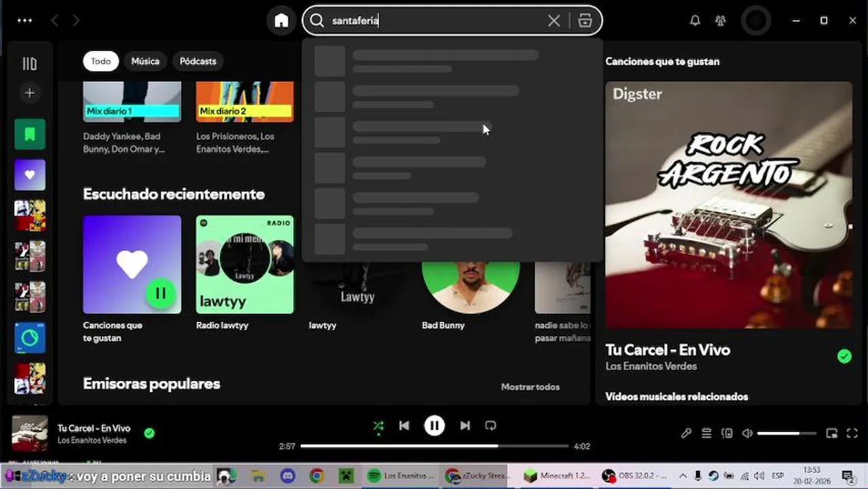Open Chrome icon in Windows taskbar
868x489 pixels.
point(317,476)
